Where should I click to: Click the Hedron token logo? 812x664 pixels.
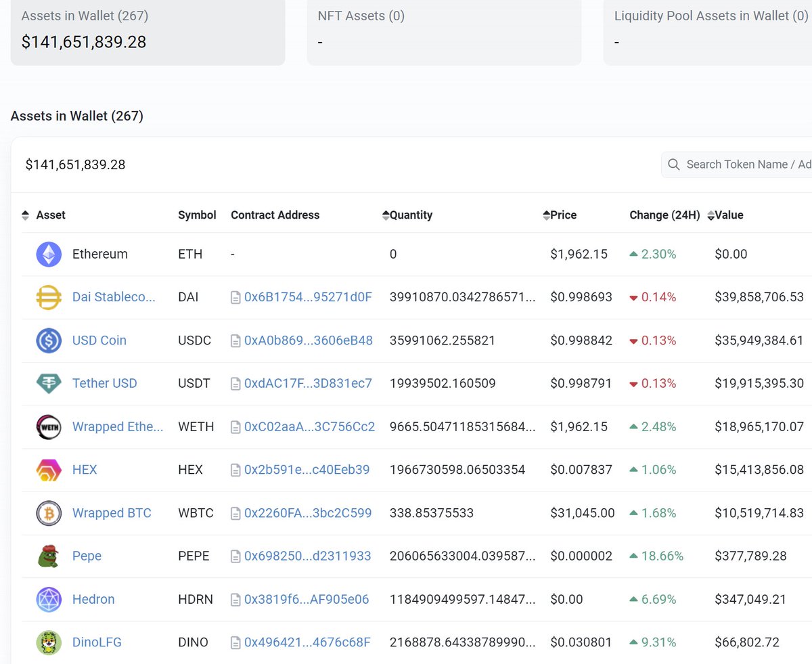(x=49, y=600)
